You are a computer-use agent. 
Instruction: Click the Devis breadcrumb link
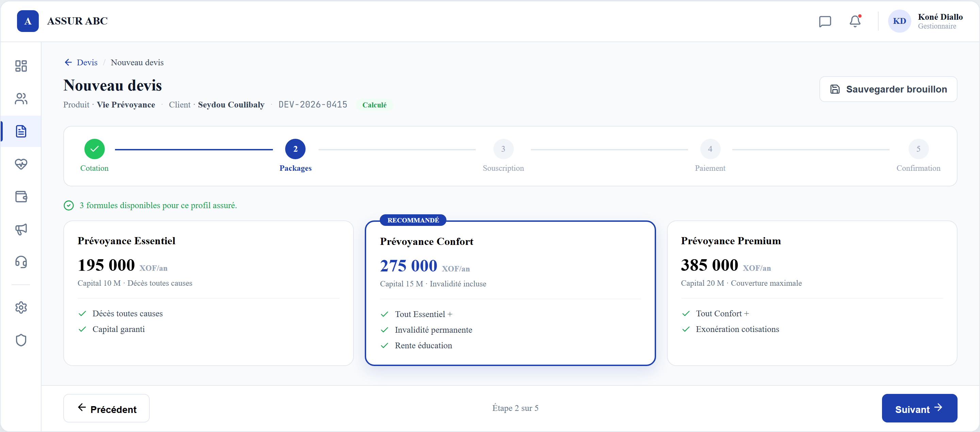click(x=87, y=62)
